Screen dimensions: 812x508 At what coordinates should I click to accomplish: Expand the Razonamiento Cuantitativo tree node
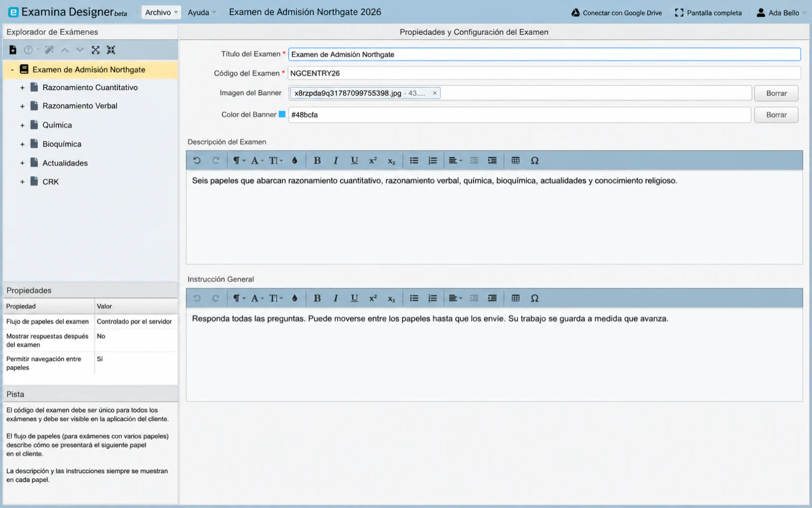click(x=22, y=88)
